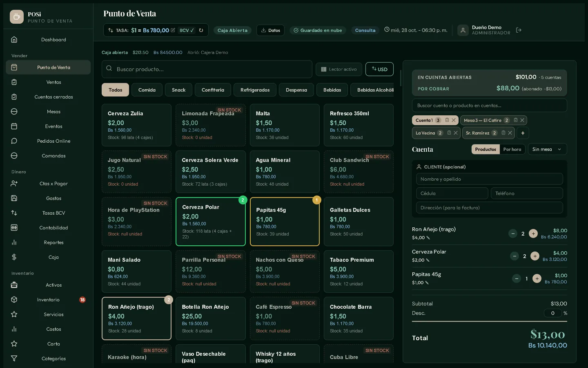Filter products by Refrigerados

(255, 90)
